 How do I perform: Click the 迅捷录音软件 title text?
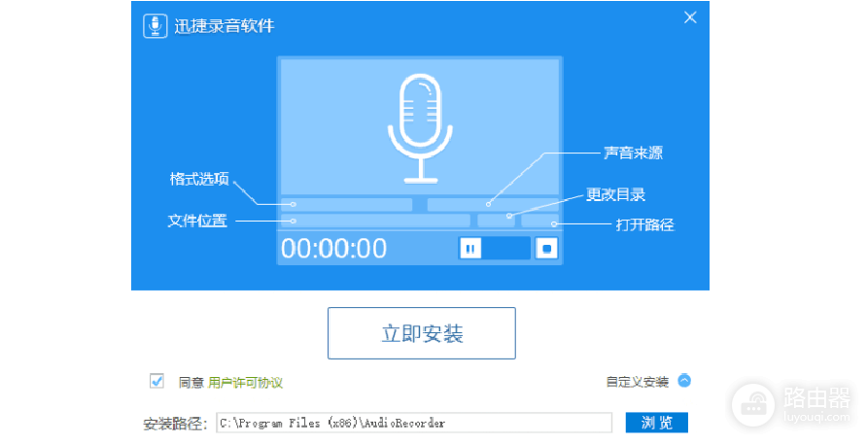225,26
